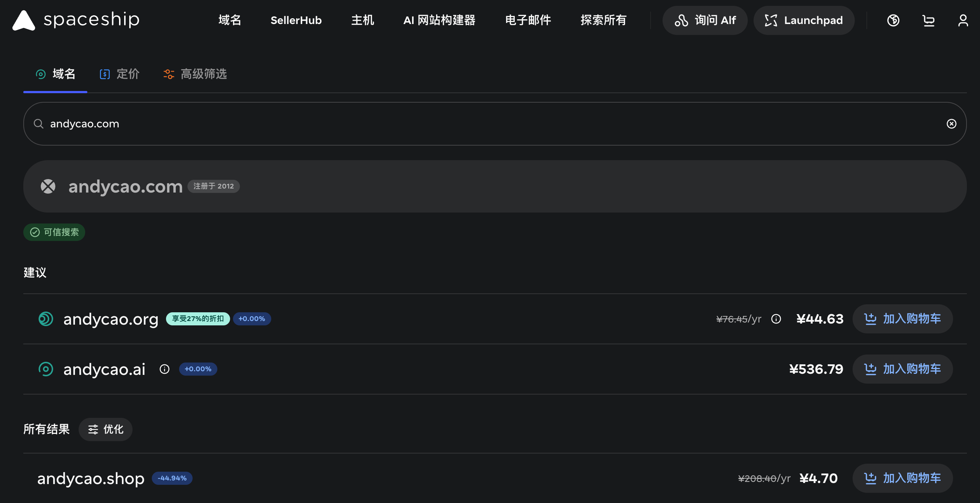The height and width of the screenshot is (503, 980).
Task: Switch to the 高级筛选 tab
Action: (x=195, y=74)
